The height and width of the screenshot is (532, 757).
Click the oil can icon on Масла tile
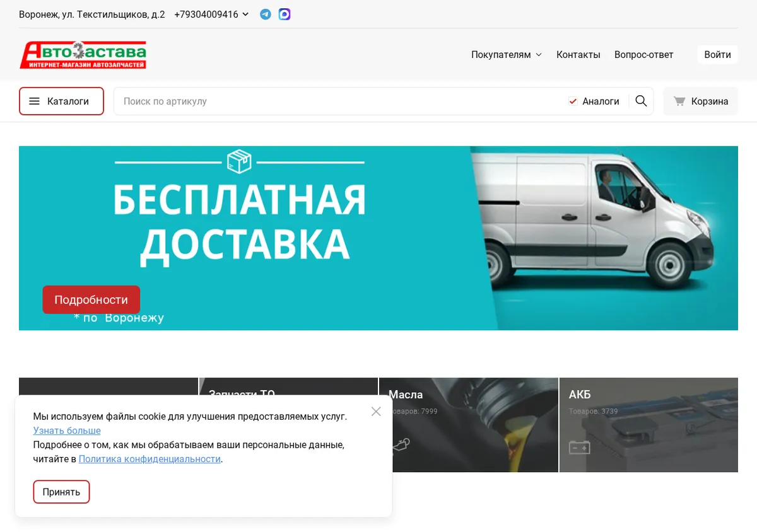click(x=401, y=445)
